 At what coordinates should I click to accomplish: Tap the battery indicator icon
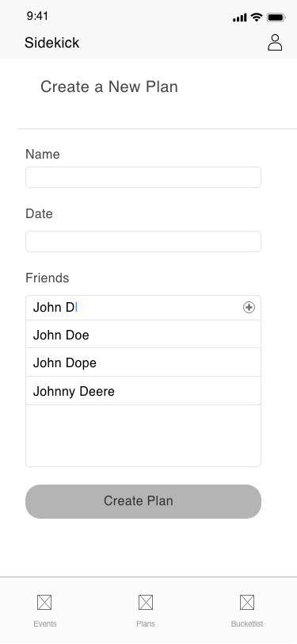276,17
